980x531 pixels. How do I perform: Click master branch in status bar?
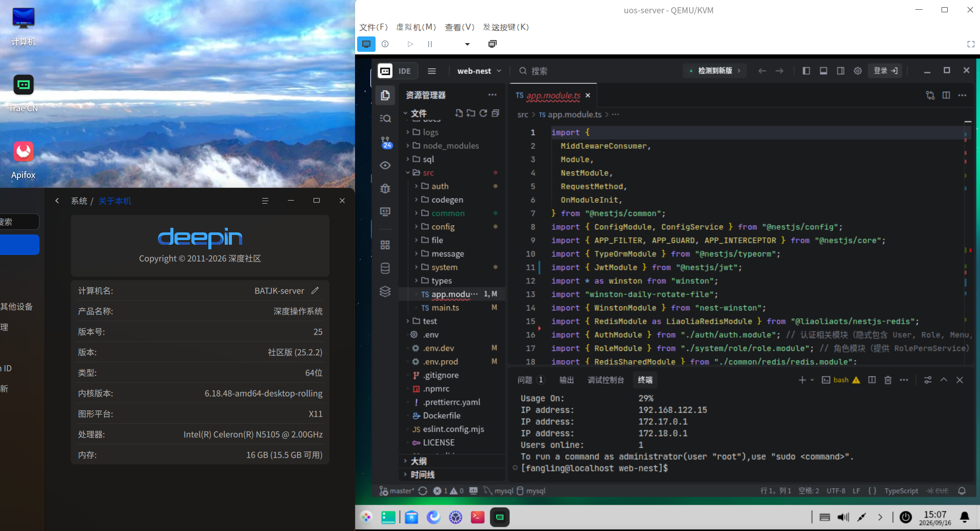pyautogui.click(x=397, y=491)
